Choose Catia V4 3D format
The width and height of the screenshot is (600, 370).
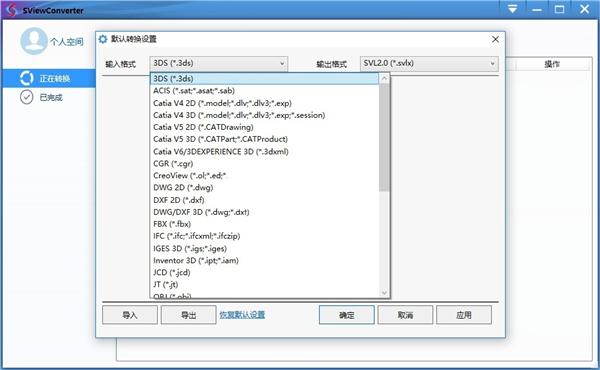click(264, 115)
